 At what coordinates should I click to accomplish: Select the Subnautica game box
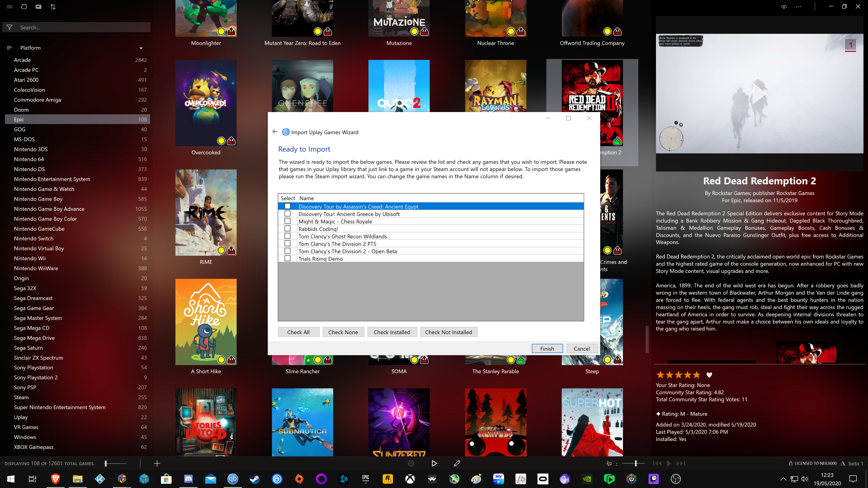click(302, 422)
